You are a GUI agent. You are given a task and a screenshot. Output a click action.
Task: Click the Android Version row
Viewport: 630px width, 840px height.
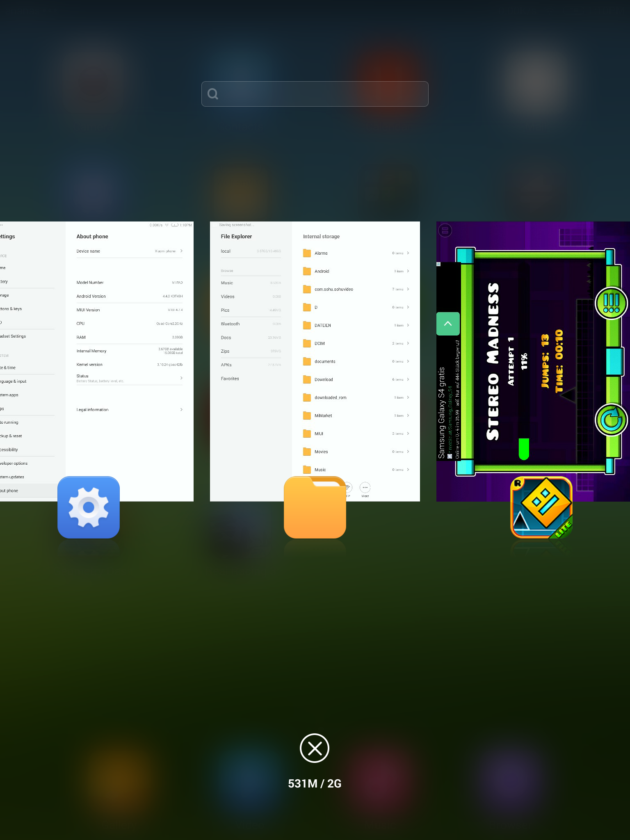tap(129, 296)
